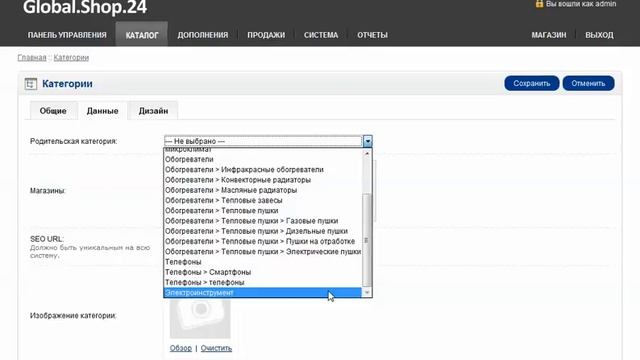Go to Магазин storefront link
This screenshot has width=640, height=360.
click(x=549, y=35)
